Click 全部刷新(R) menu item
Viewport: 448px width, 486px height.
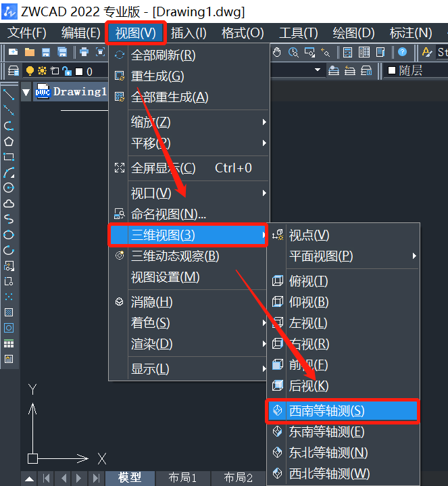(189, 55)
